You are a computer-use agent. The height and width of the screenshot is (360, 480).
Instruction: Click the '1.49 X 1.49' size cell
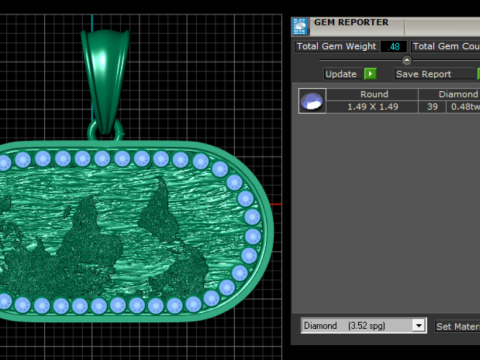point(372,107)
